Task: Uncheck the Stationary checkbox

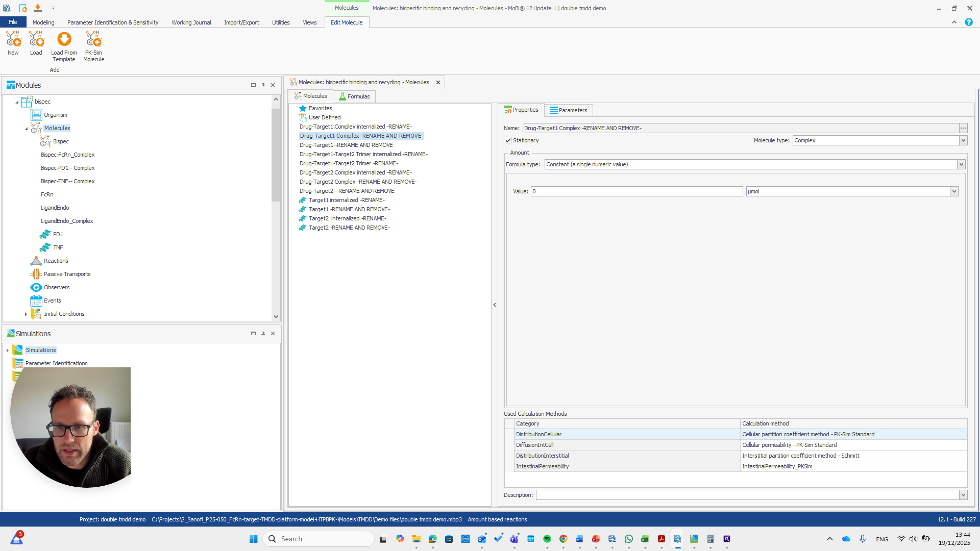Action: pos(508,140)
